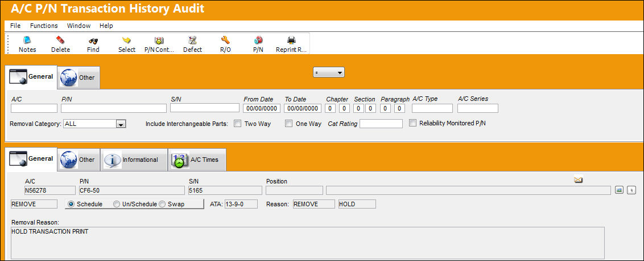Screen dimensions: 644x261
Task: Enable the One Way checkbox
Action: coord(289,124)
